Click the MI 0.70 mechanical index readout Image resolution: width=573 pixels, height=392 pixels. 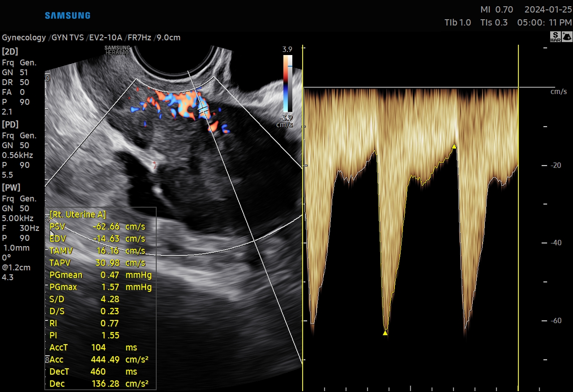coord(496,10)
